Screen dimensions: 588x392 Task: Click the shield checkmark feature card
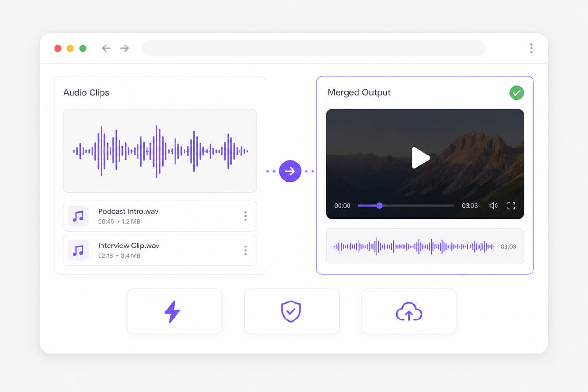pos(292,311)
